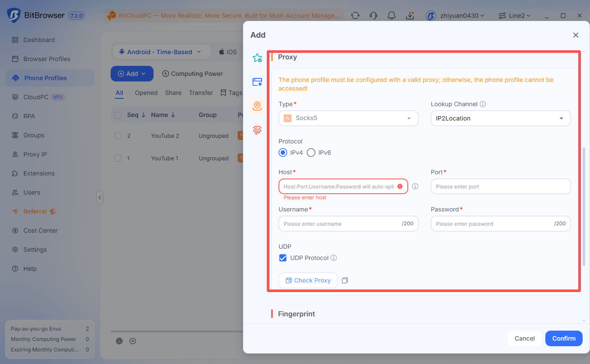Click the Computing Power button
Viewport: 590px width, 364px height.
[192, 74]
